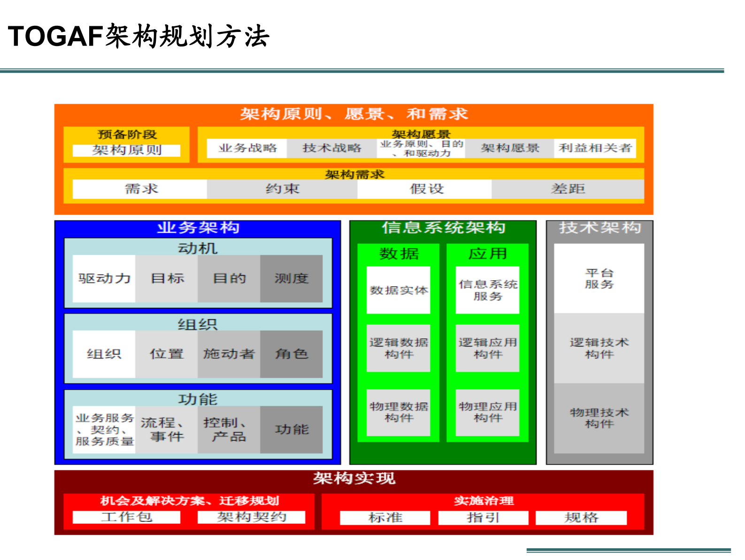Select the 动机 group heading
This screenshot has width=745, height=560.
198,248
